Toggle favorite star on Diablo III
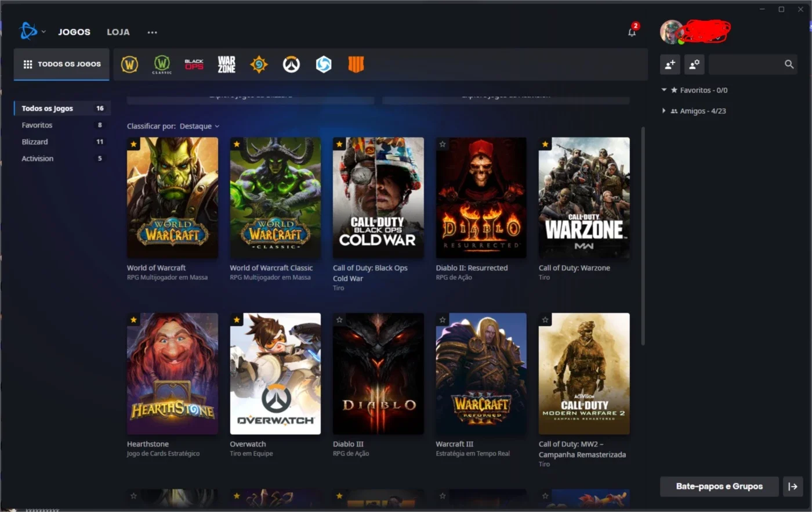 click(339, 320)
